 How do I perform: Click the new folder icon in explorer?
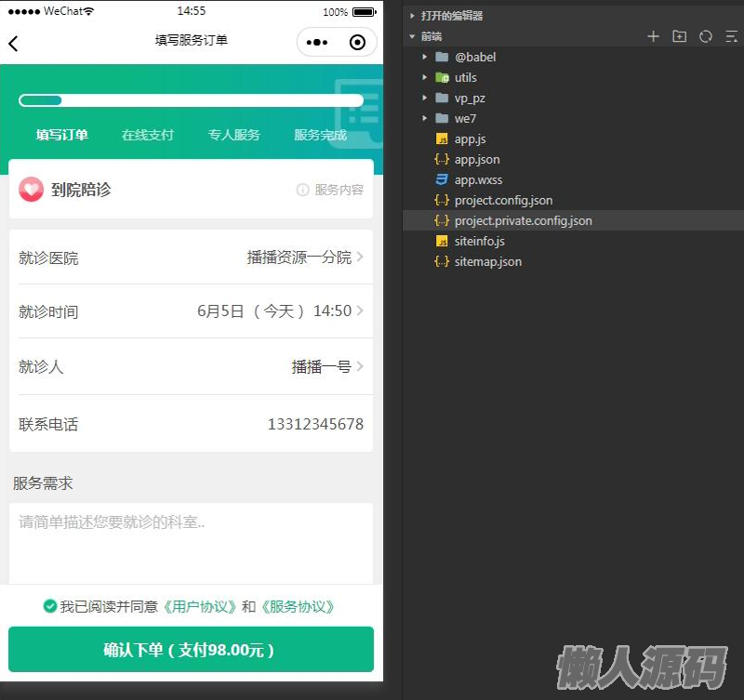[x=680, y=36]
